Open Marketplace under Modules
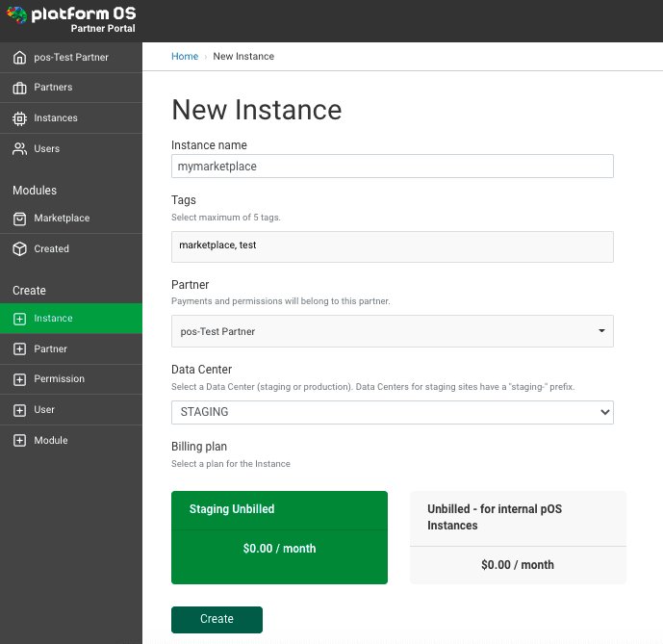Screen dimensions: 663x644 [x=71, y=219]
